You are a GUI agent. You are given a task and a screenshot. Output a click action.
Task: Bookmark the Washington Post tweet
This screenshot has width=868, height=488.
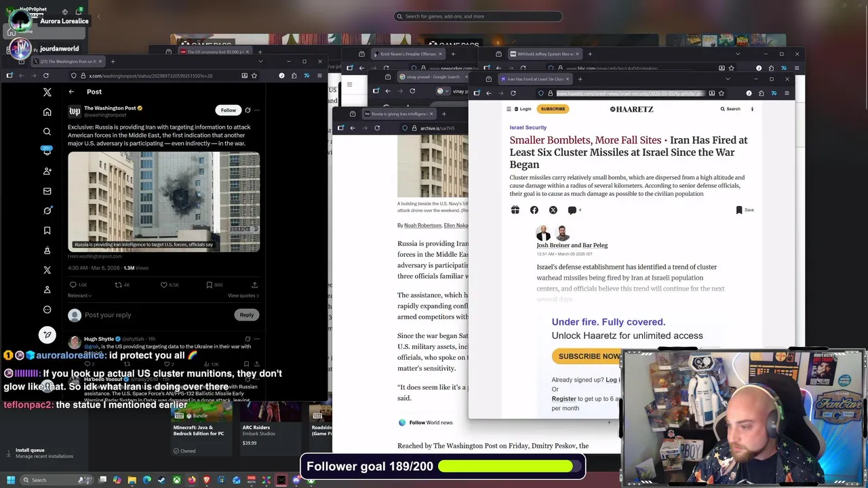209,285
